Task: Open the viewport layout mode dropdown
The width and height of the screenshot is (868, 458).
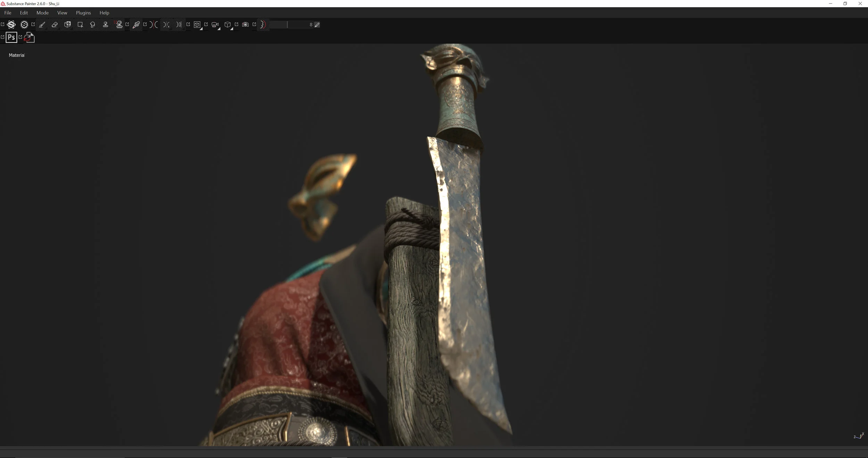Action: coord(198,25)
